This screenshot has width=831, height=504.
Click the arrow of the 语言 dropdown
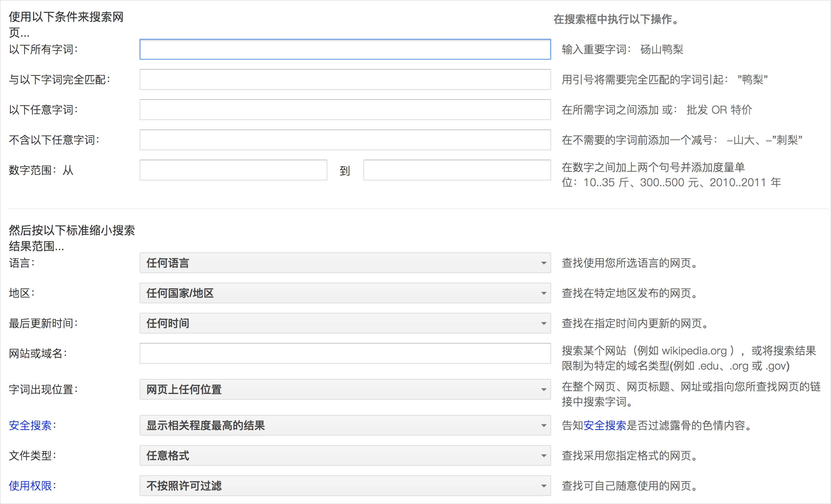[544, 263]
